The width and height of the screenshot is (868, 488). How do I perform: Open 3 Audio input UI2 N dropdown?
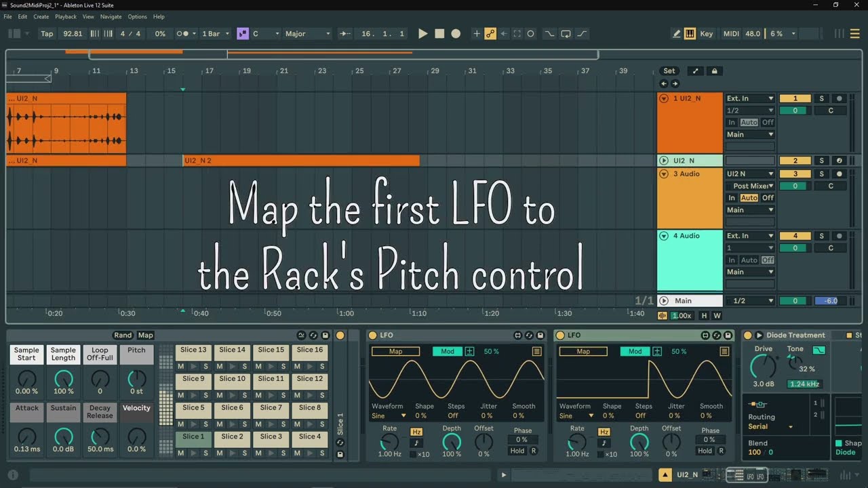[750, 174]
